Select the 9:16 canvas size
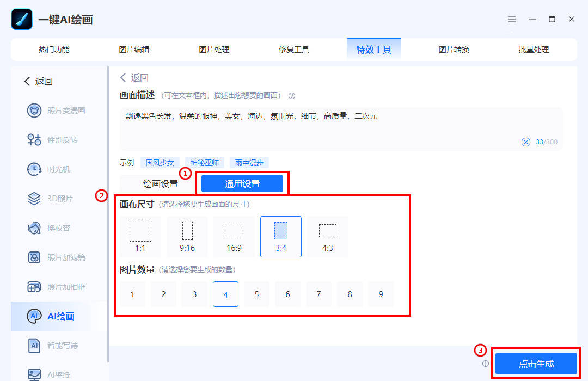588x381 pixels. [x=187, y=237]
